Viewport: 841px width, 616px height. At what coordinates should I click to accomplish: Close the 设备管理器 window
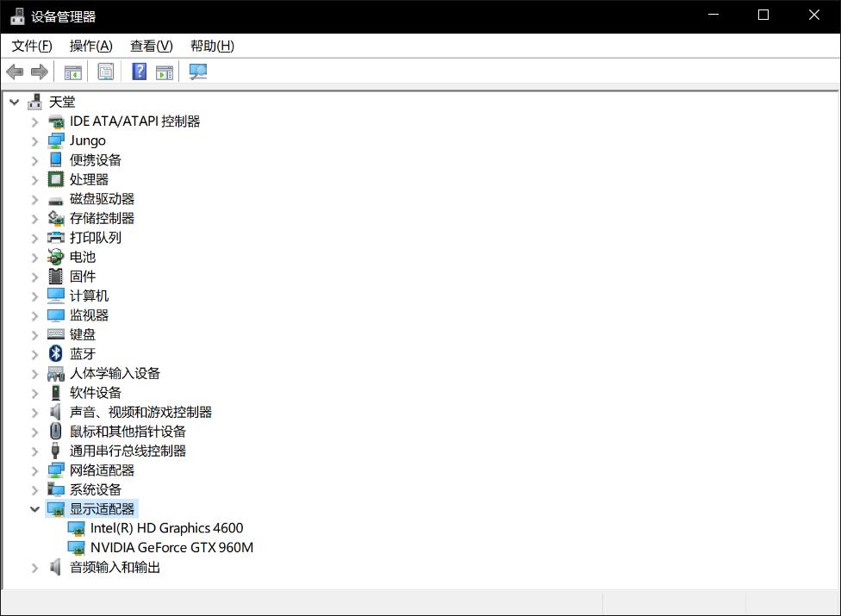[x=813, y=15]
